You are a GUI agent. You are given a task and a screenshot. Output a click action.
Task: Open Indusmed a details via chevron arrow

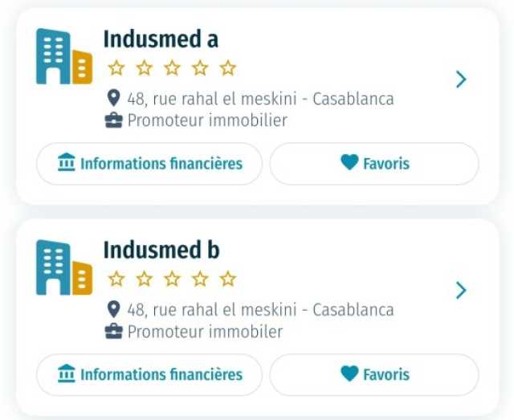(x=461, y=80)
